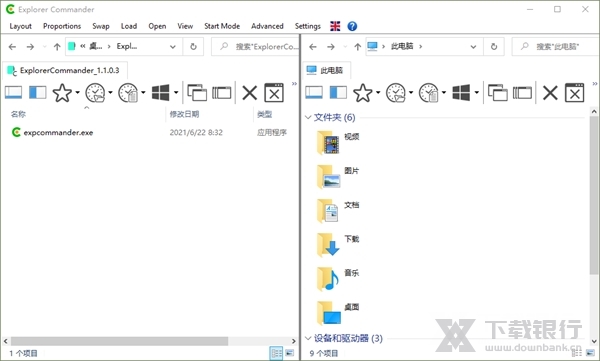Screen dimensions: 600x361
Task: Click Windows logo icon in left pane toolbar
Action: 160,93
